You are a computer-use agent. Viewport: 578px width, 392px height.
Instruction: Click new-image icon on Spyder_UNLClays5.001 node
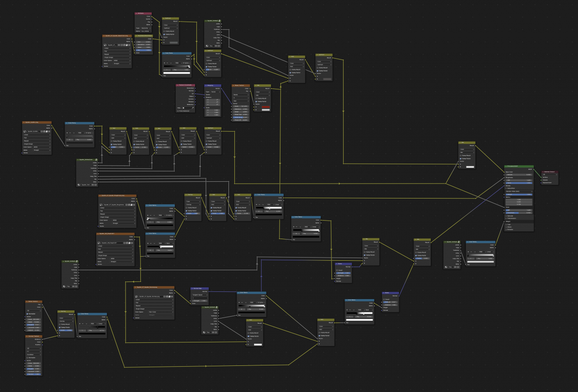point(126,243)
